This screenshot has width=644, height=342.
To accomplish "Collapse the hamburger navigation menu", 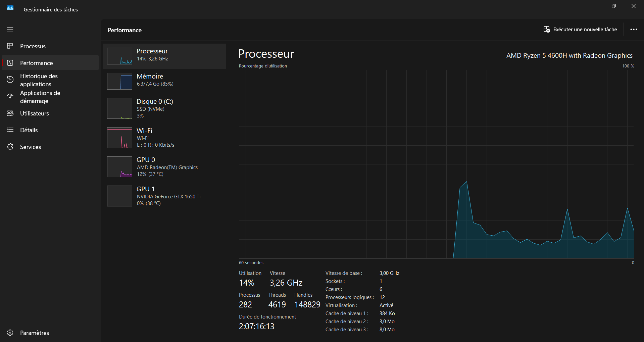I will pos(10,29).
